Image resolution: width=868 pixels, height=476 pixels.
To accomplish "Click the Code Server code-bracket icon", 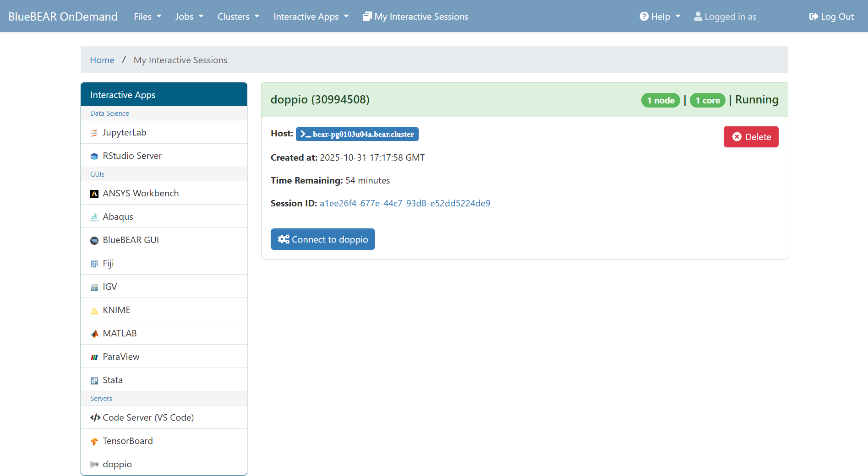I will click(95, 417).
